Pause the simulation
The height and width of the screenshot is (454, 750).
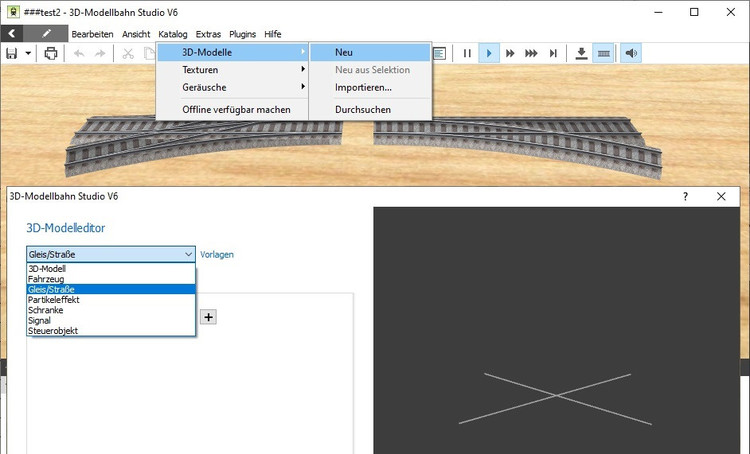coord(467,53)
